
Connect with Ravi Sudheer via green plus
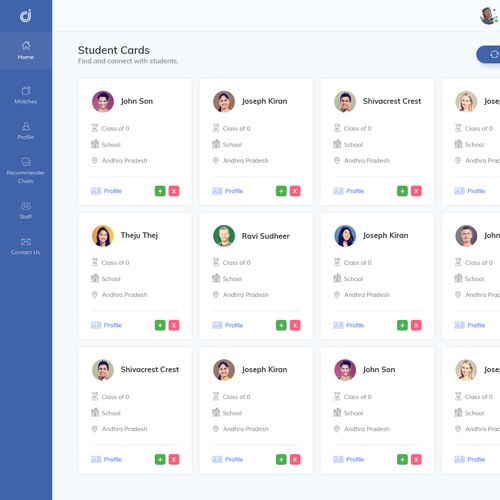pyautogui.click(x=281, y=325)
